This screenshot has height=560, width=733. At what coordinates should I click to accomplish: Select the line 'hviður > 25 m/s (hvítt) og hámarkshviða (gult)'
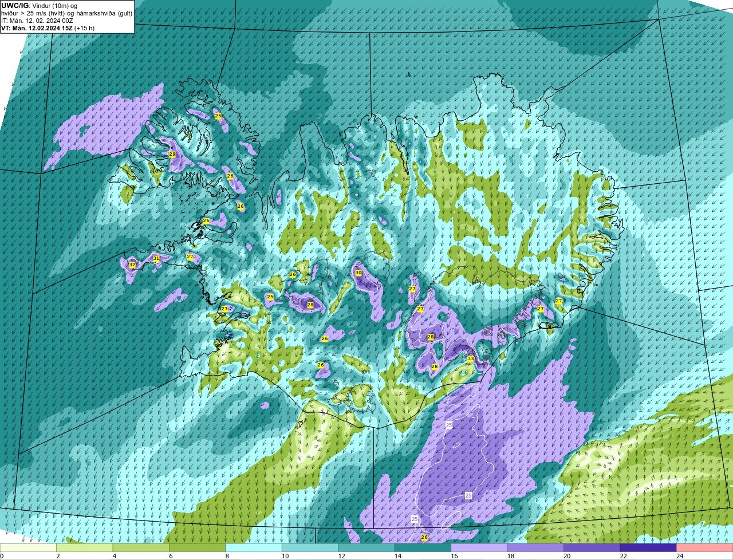66,13
